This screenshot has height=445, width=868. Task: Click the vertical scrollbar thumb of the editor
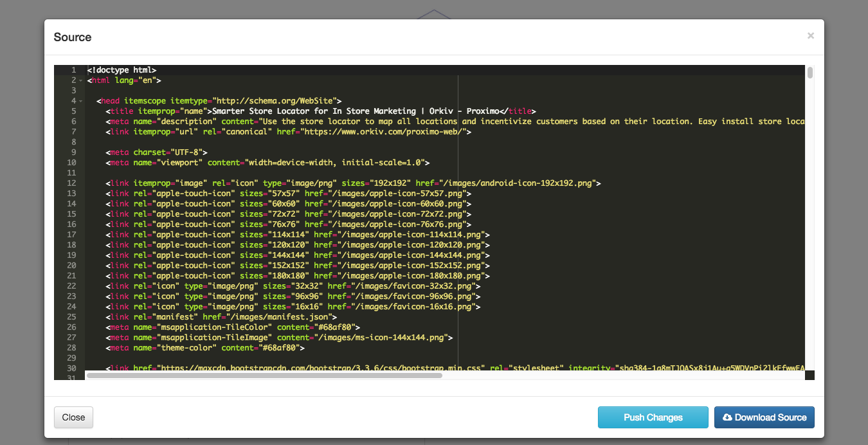(x=810, y=73)
